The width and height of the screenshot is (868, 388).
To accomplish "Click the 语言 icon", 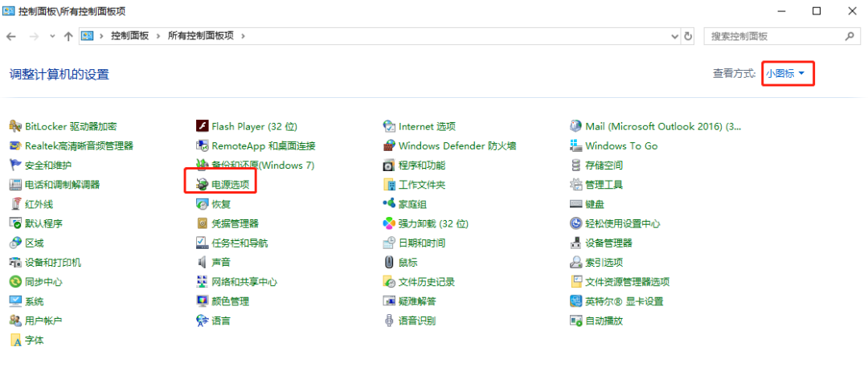I will coord(202,321).
